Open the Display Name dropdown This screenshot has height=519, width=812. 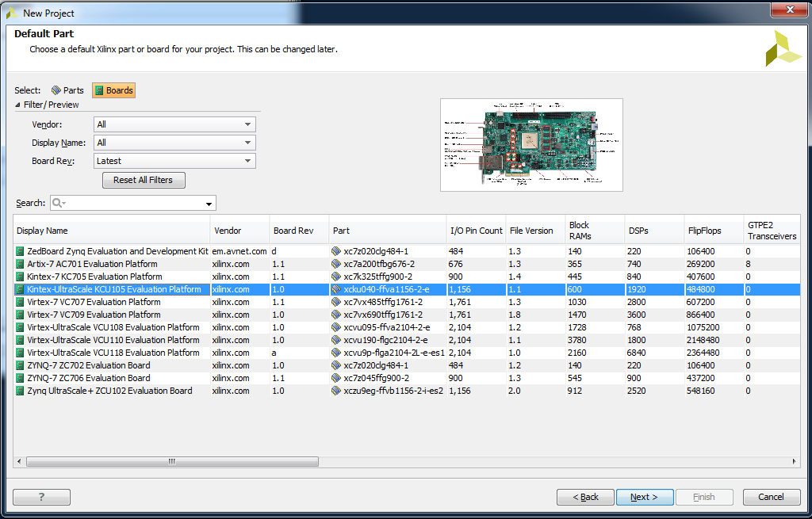point(174,143)
